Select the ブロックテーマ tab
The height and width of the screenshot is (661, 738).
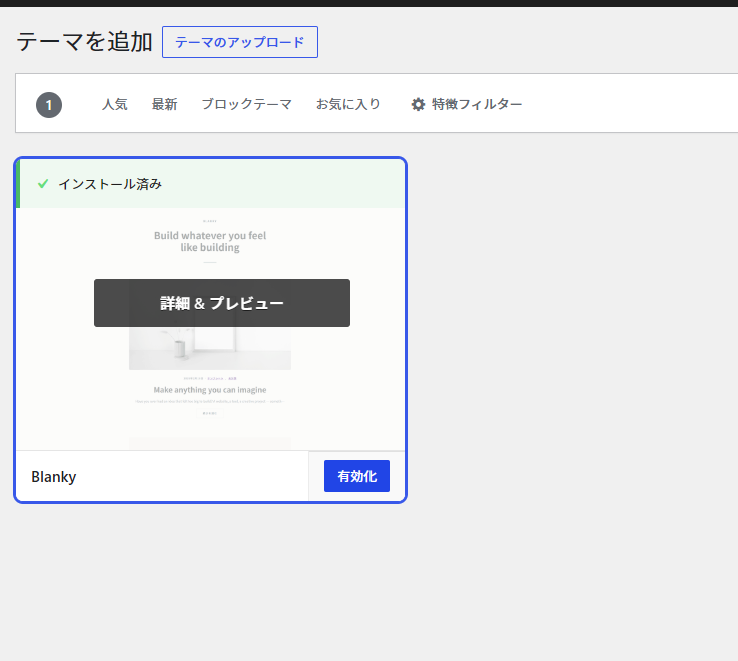point(246,104)
